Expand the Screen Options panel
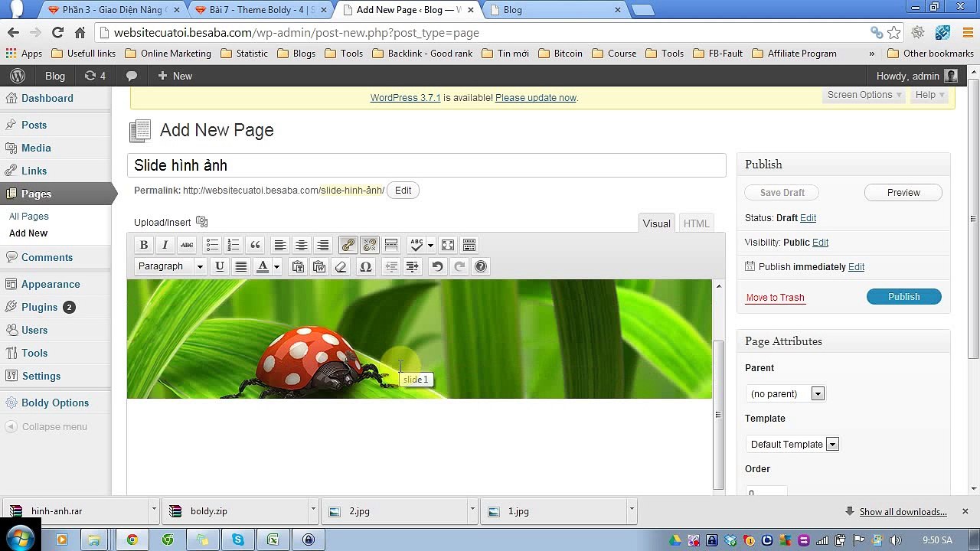 (x=865, y=95)
